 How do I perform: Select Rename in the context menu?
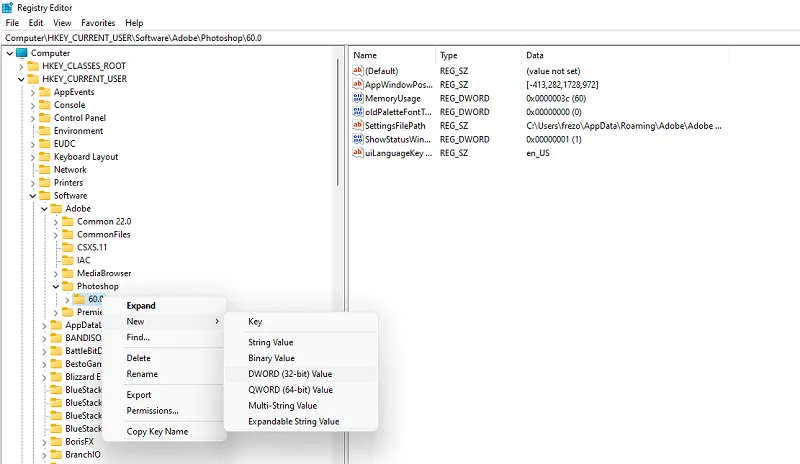(164, 374)
